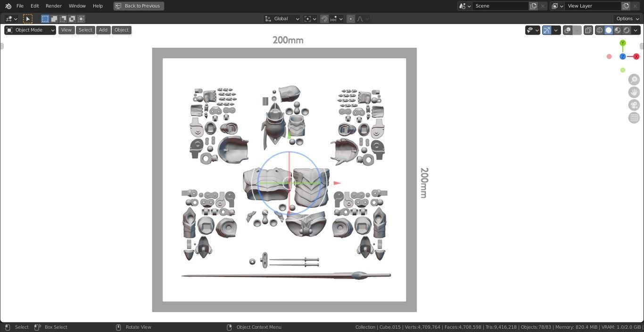Click the delete scene X icon
Viewport: 644px width, 332px height.
pos(543,6)
